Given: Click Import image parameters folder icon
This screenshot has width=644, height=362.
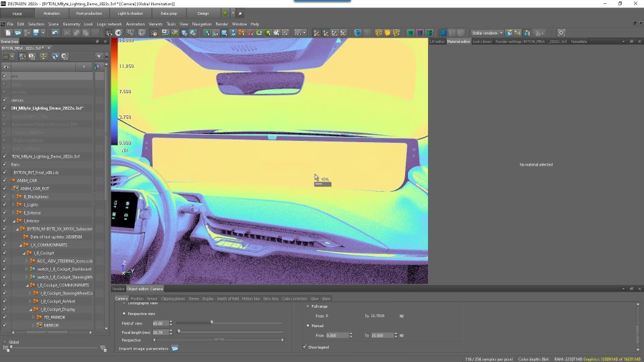Looking at the screenshot, I should tap(174, 349).
